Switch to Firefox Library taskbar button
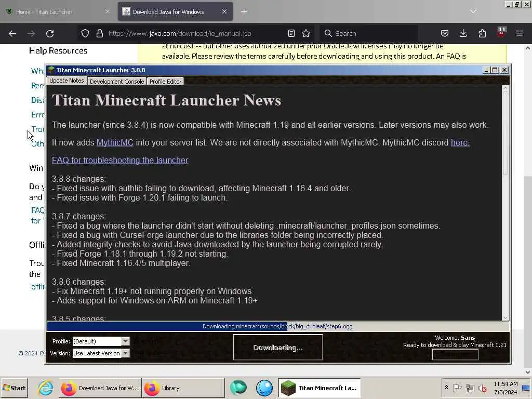This screenshot has height=399, width=532. coord(183,388)
